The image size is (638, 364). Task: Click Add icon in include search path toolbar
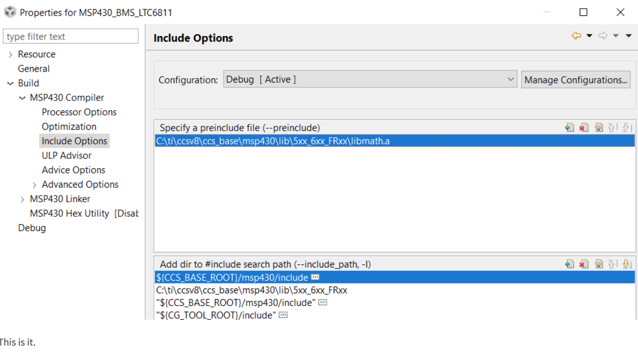(x=569, y=264)
